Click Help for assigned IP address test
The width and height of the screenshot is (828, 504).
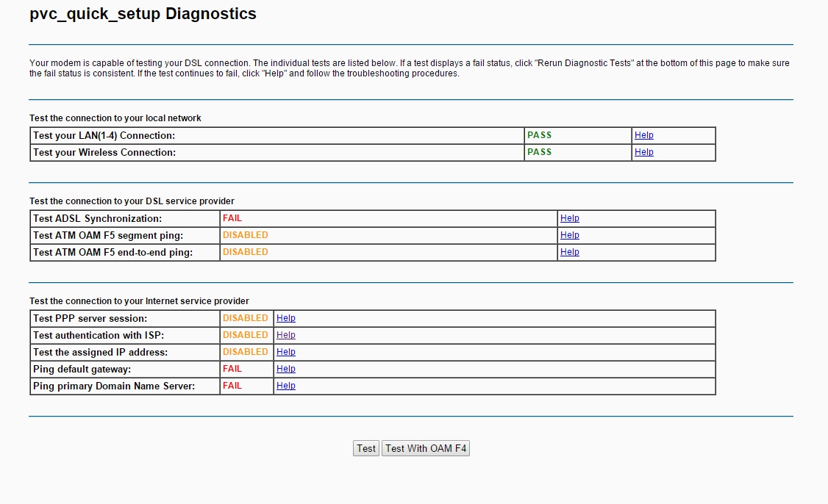tap(285, 352)
